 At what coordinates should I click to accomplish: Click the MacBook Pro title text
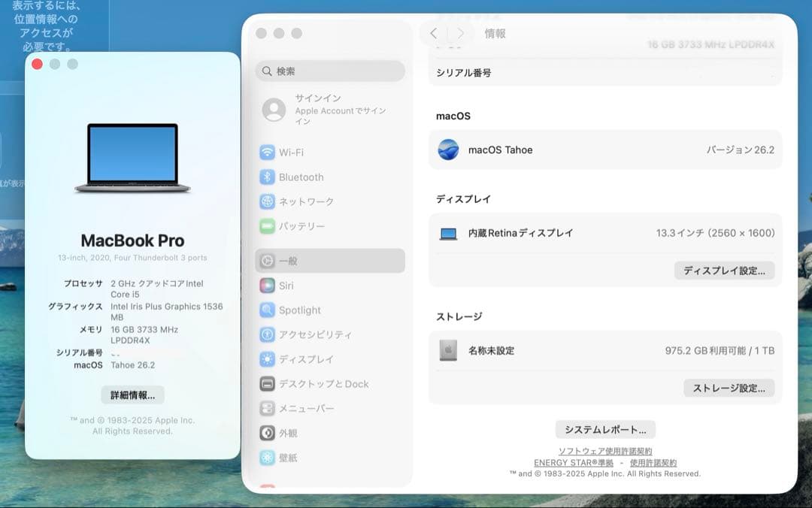coord(132,240)
